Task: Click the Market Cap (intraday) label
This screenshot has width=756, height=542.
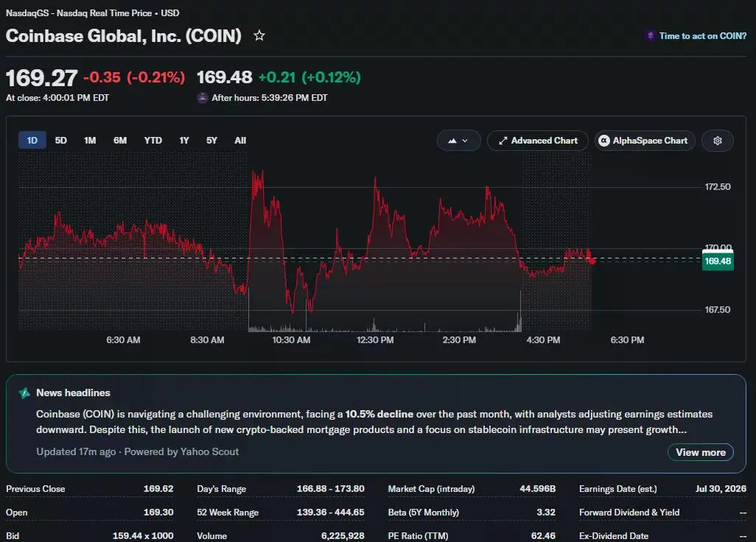Action: [x=431, y=489]
